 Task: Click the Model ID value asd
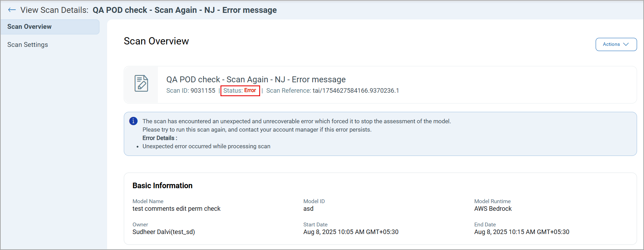308,209
